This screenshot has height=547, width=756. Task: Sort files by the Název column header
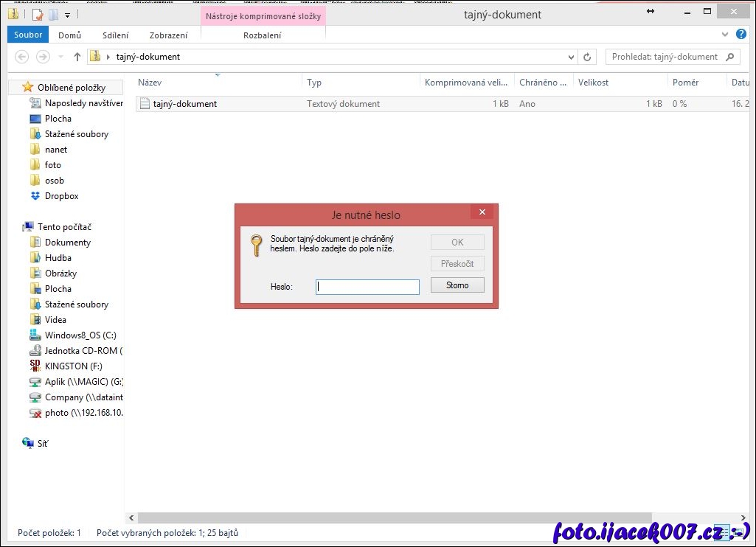[150, 83]
